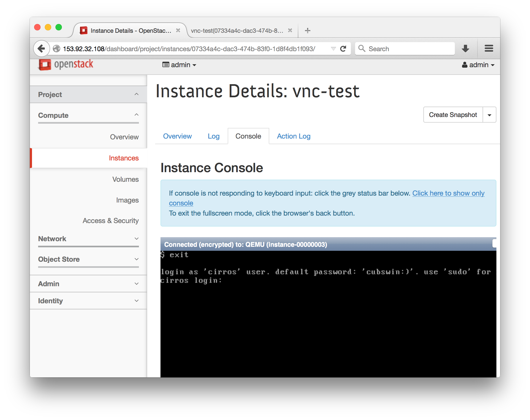This screenshot has width=530, height=420.
Task: Click the Create Snapshot button
Action: pos(453,114)
